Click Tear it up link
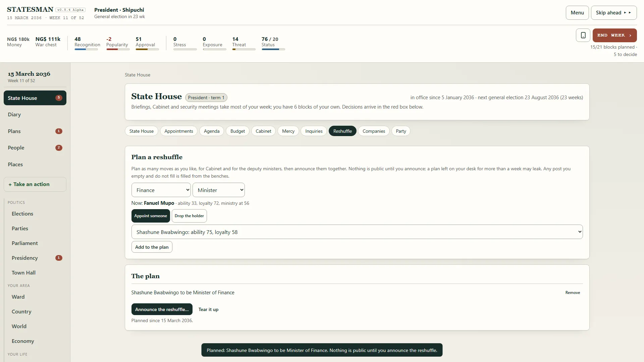The image size is (644, 362). pyautogui.click(x=208, y=309)
